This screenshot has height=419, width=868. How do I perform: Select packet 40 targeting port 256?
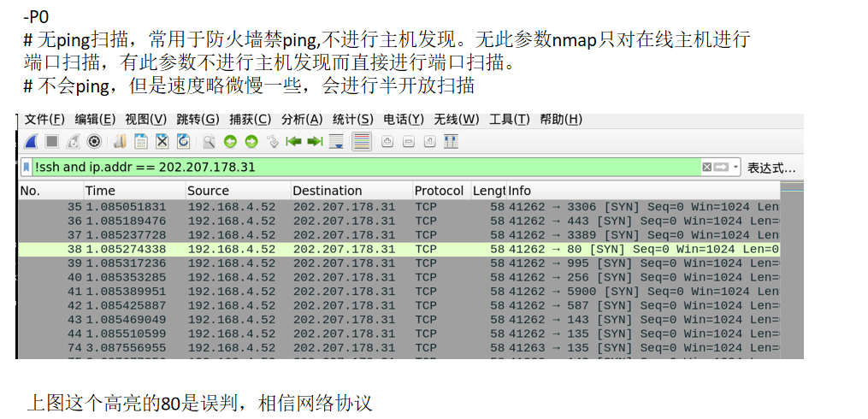[399, 277]
